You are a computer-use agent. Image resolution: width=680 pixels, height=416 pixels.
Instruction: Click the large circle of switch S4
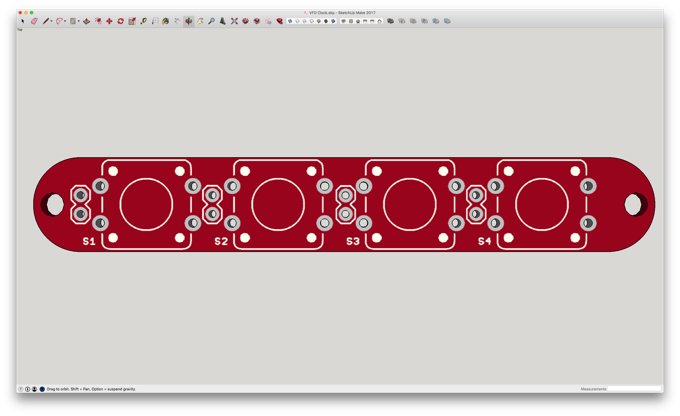pyautogui.click(x=542, y=204)
